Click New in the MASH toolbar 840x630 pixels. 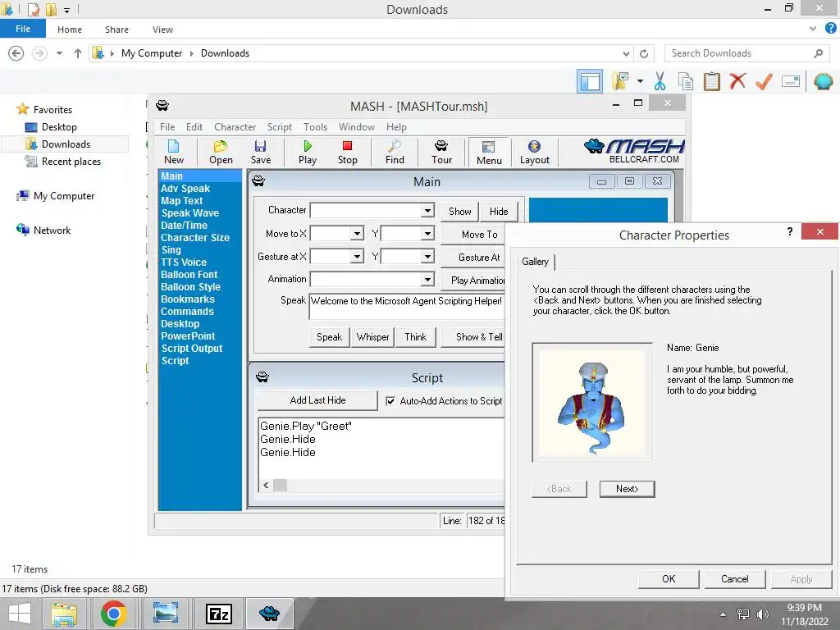tap(174, 152)
